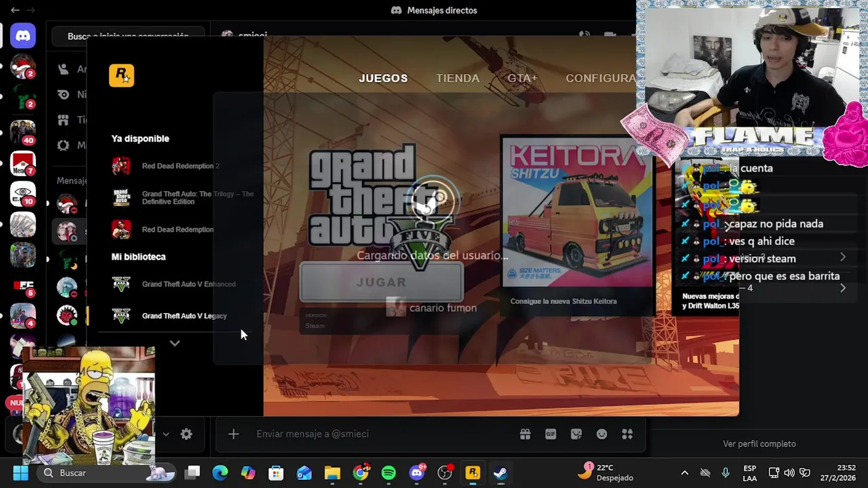Open the Discord Friends icon in sidebar
Image resolution: width=868 pixels, height=488 pixels.
coord(63,69)
